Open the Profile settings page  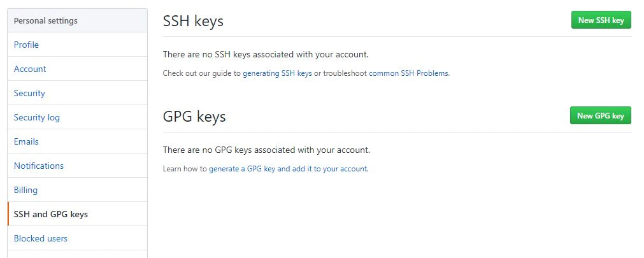(x=77, y=45)
